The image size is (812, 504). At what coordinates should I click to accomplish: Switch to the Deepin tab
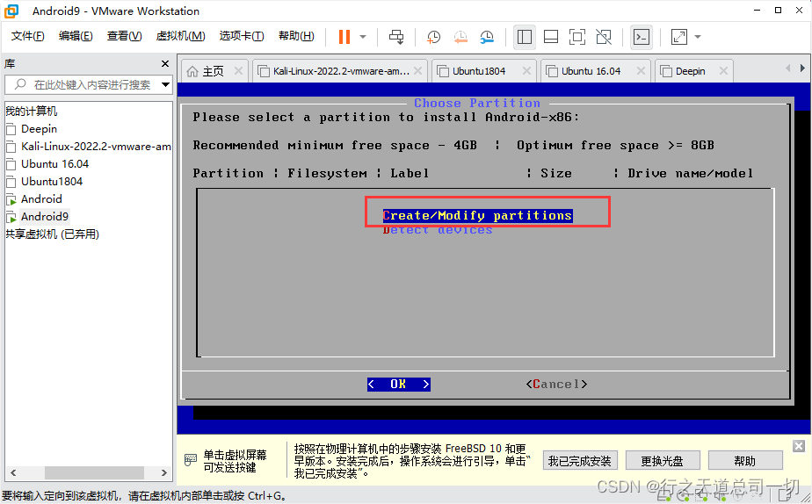coord(690,71)
